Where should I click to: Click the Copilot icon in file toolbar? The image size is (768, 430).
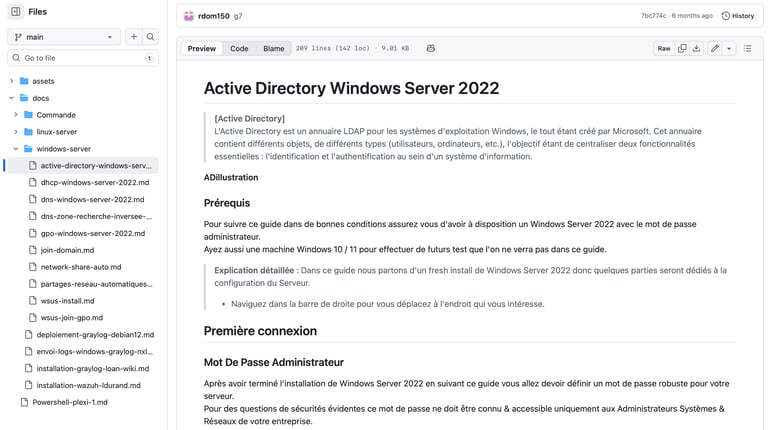click(x=431, y=48)
